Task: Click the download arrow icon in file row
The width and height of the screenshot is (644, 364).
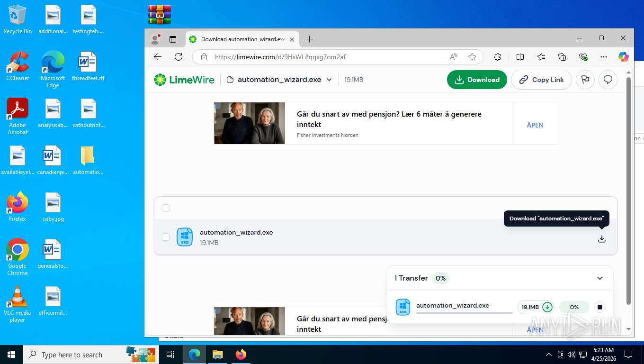Action: (x=601, y=239)
